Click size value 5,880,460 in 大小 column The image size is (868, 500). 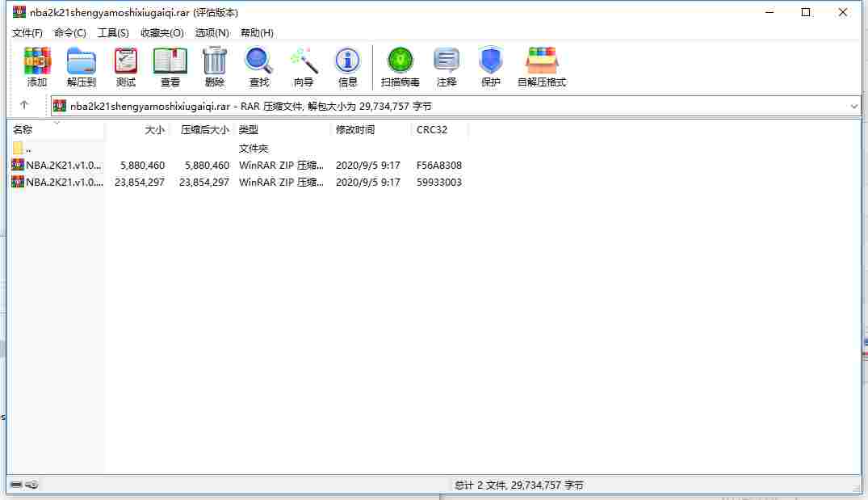(142, 165)
